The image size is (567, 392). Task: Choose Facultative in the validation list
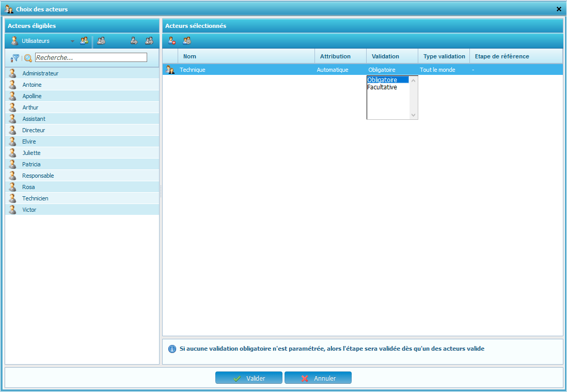click(382, 87)
